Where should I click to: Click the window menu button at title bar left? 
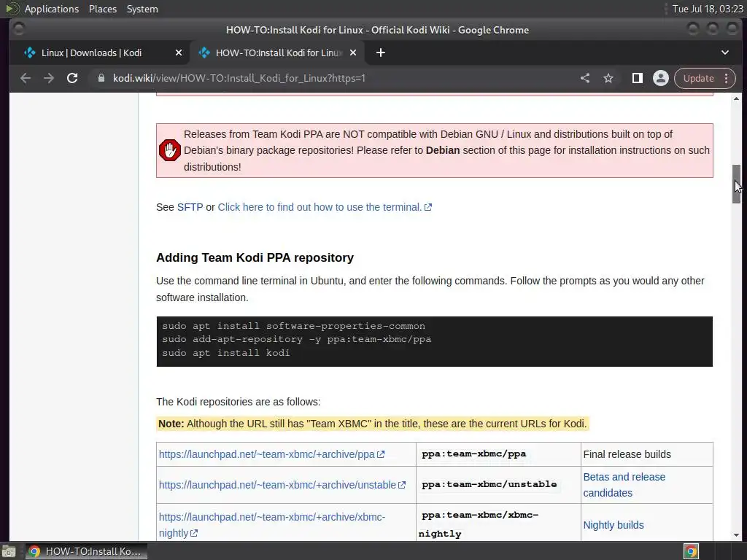[18, 29]
